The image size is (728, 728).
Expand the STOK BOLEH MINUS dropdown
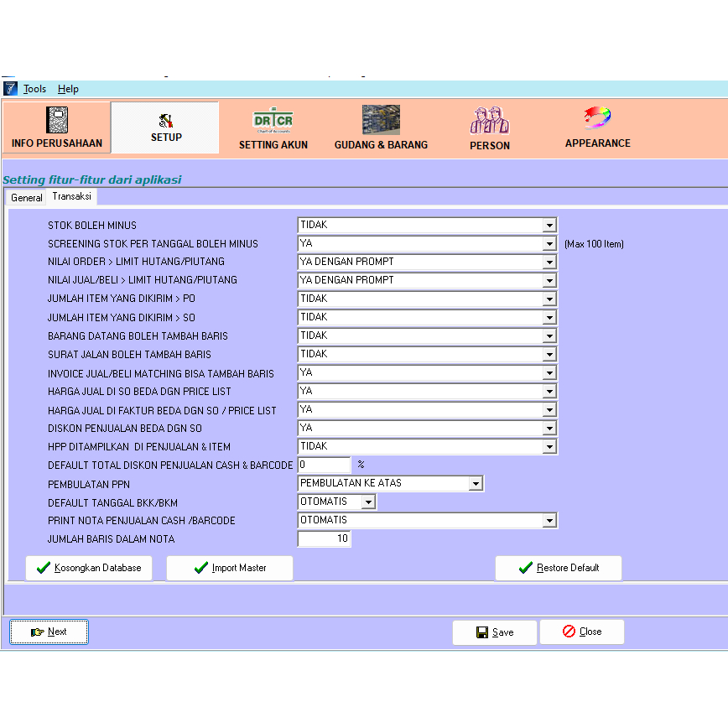pyautogui.click(x=549, y=225)
